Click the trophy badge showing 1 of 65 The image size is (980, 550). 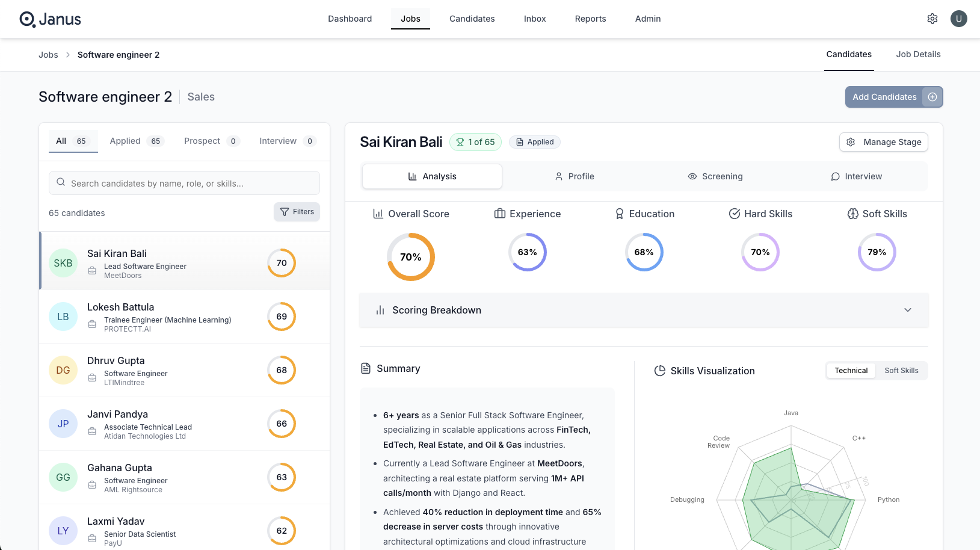475,142
